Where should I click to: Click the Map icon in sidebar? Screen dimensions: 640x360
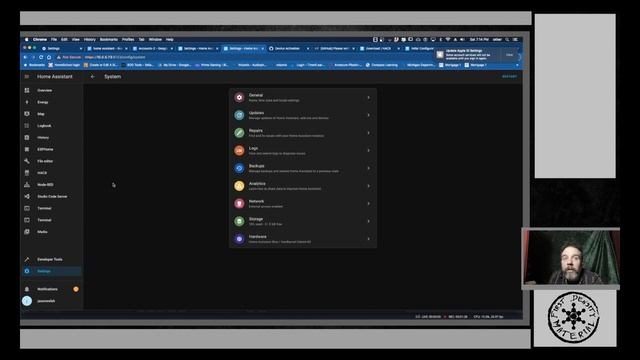point(27,114)
